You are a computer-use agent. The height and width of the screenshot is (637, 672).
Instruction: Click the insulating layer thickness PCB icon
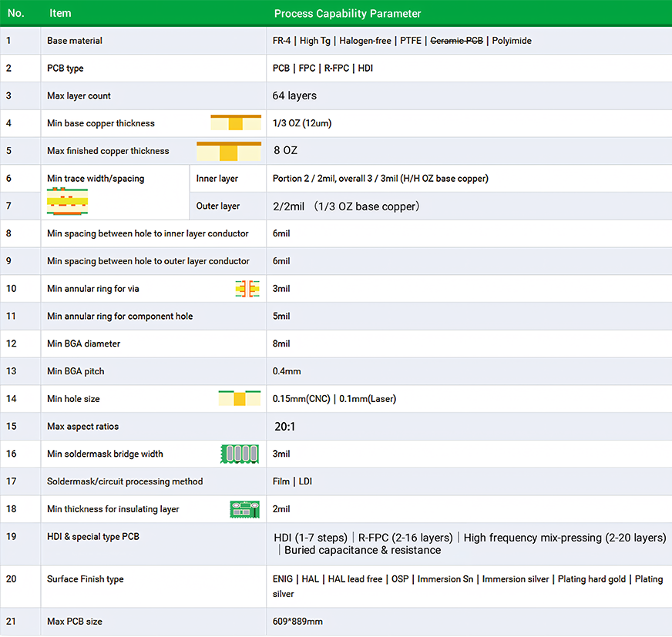244,509
